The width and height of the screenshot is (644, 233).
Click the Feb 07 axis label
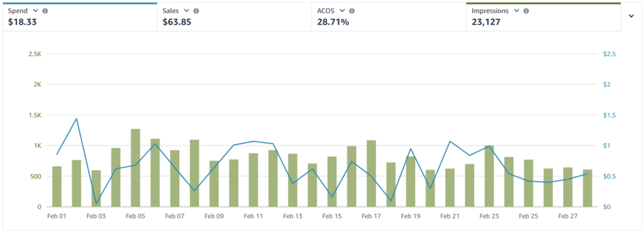(175, 216)
